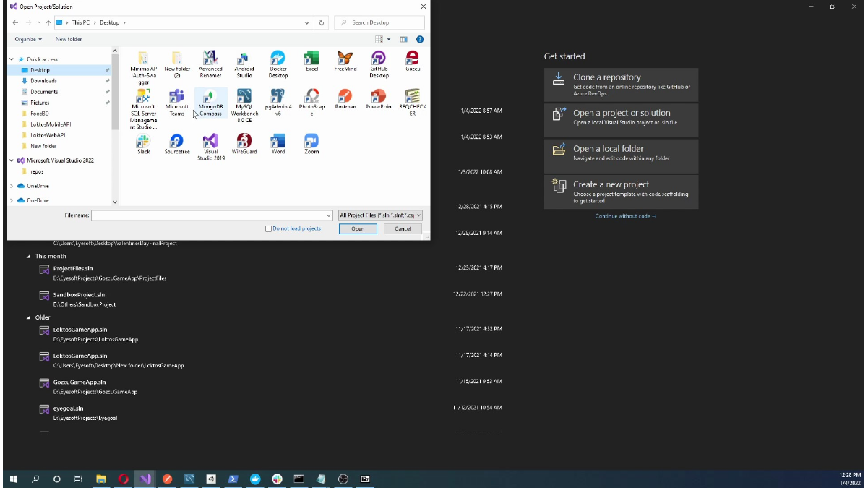Open the Downloads folder in navigation pane
868x488 pixels.
pyautogui.click(x=43, y=81)
